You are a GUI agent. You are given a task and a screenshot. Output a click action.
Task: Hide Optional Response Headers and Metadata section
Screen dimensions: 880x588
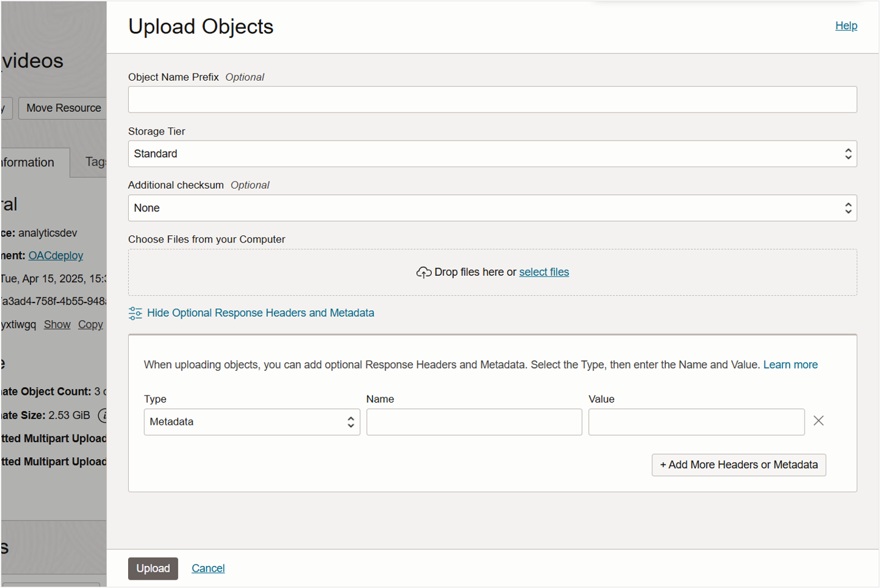[260, 313]
